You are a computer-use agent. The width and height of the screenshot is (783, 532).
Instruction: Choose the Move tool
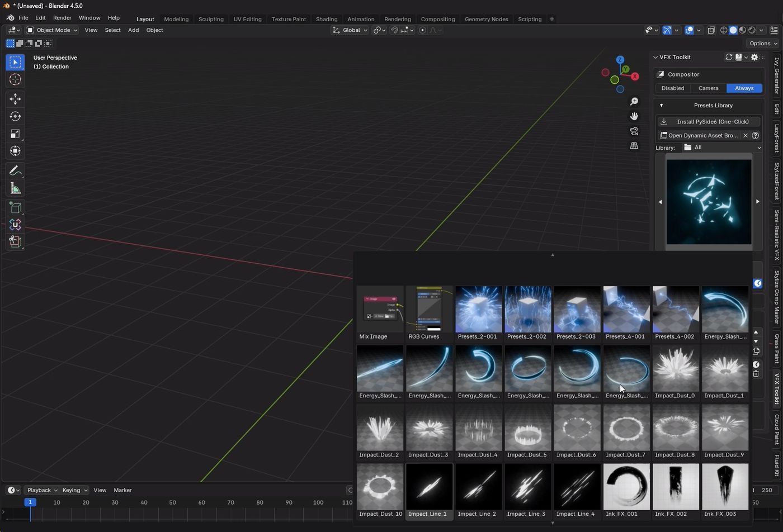point(15,99)
